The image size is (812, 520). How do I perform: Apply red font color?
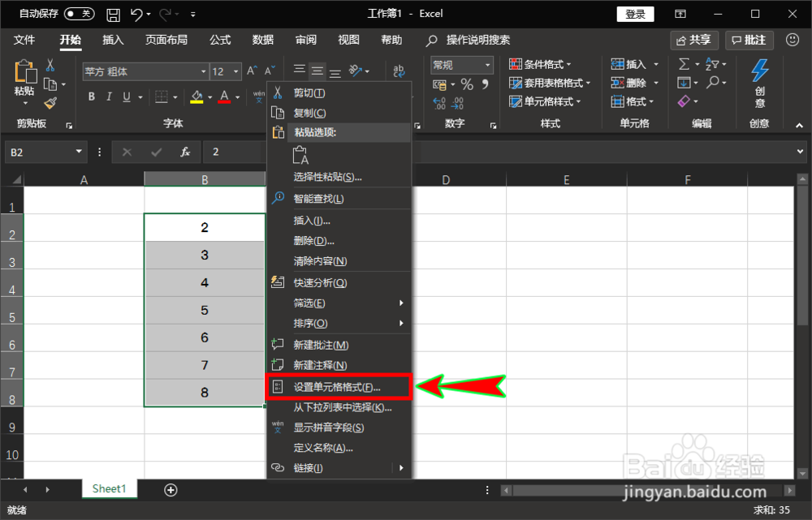coord(224,97)
